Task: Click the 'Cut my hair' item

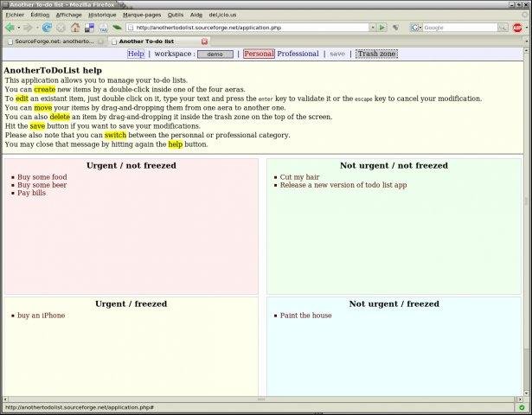Action: (299, 177)
